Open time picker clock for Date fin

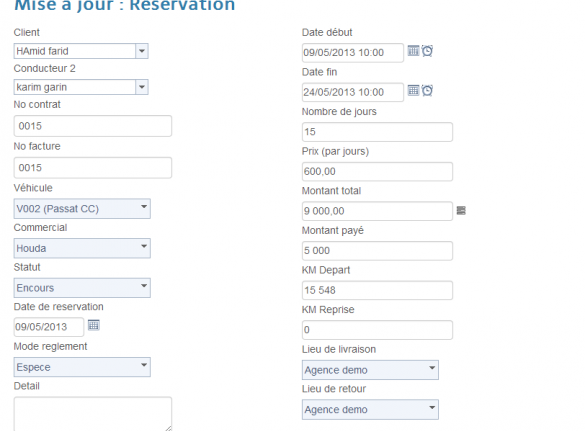[427, 90]
